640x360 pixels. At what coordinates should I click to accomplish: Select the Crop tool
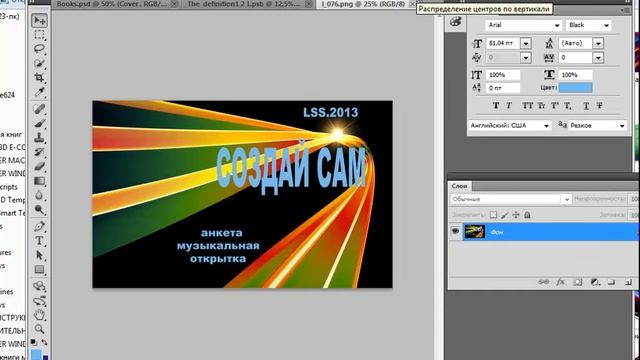pyautogui.click(x=40, y=78)
